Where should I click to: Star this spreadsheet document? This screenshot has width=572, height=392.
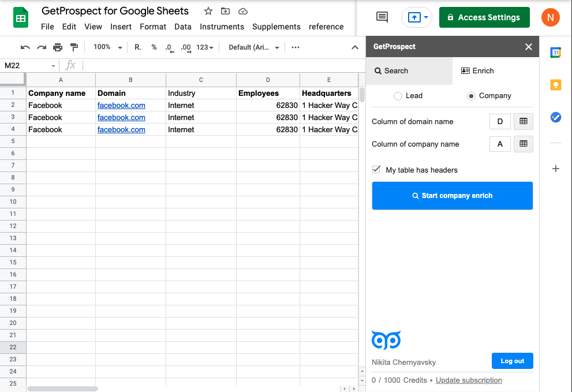pyautogui.click(x=208, y=11)
